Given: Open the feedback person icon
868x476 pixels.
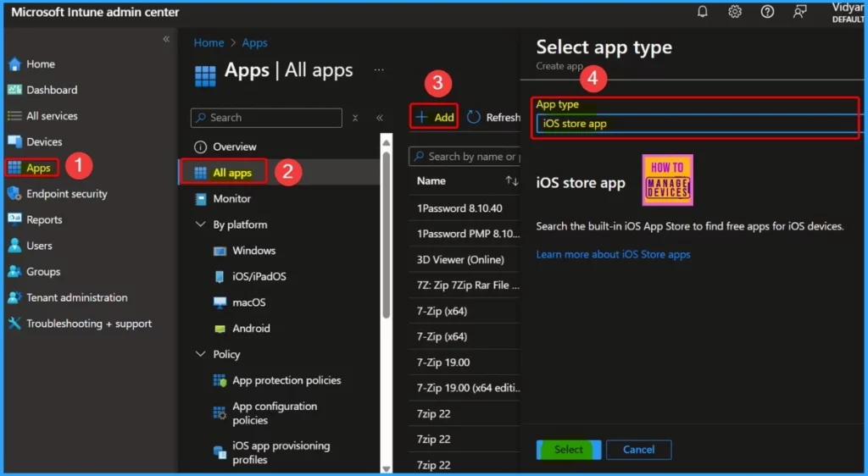Looking at the screenshot, I should (x=799, y=12).
